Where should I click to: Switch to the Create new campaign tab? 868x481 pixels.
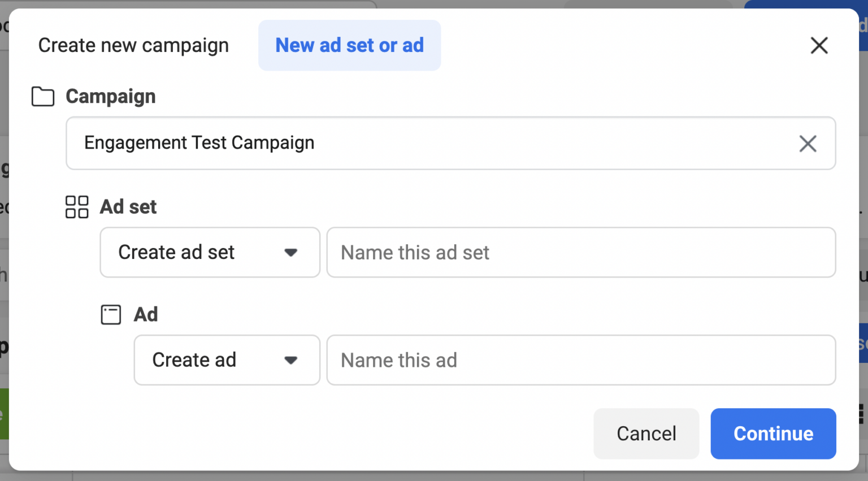[x=133, y=45]
